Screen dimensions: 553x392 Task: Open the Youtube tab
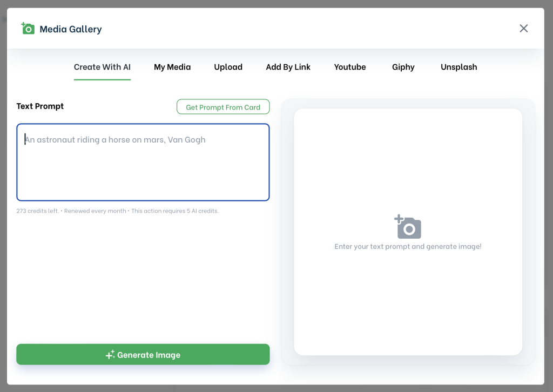tap(350, 67)
